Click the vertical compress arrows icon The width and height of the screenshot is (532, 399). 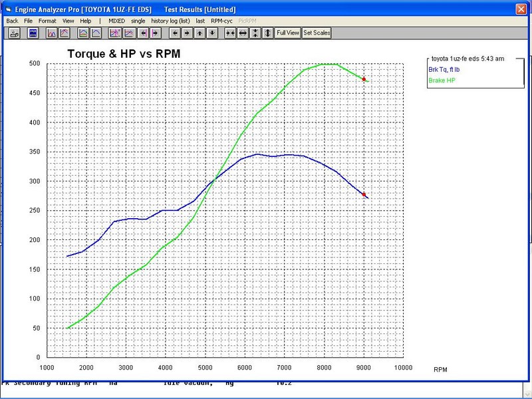point(255,33)
